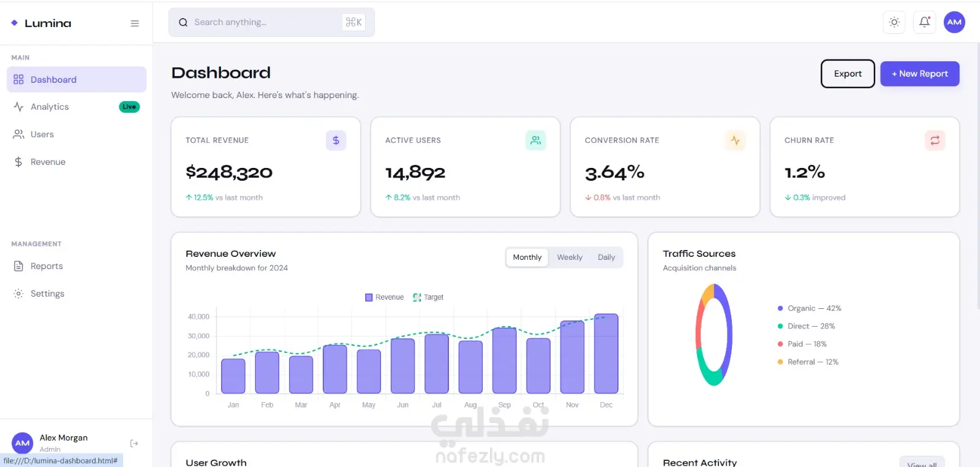
Task: Collapse sidebar with the hamburger menu icon
Action: tap(135, 23)
